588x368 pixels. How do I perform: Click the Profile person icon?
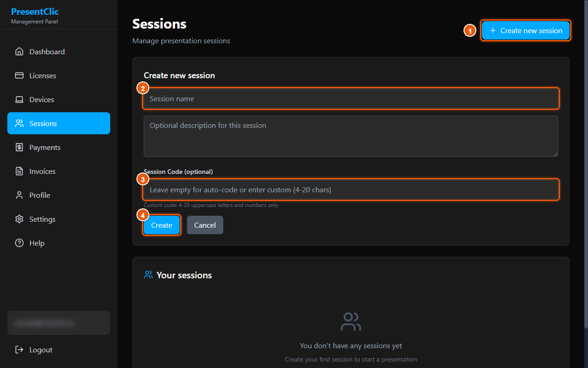click(x=19, y=195)
